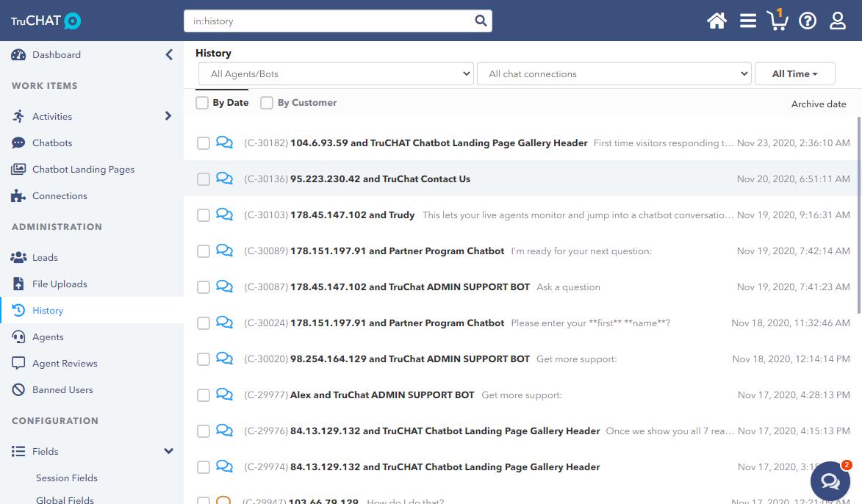The height and width of the screenshot is (504, 862).
Task: Click the Connections puzzle icon
Action: click(x=18, y=195)
